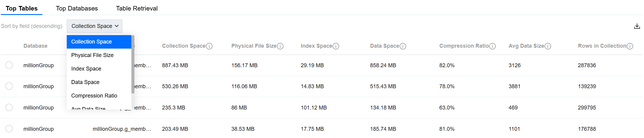Screen dimensions: 644x138
Task: Switch to the Top Databases tab
Action: click(77, 8)
